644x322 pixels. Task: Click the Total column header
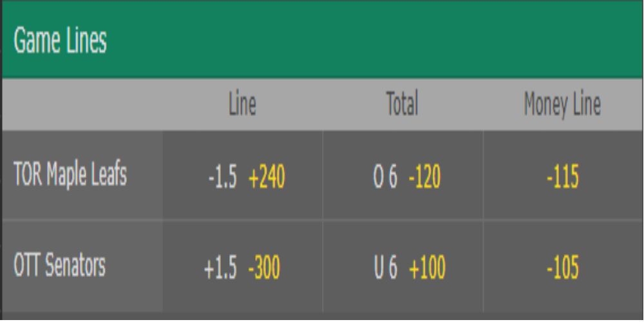click(x=402, y=104)
